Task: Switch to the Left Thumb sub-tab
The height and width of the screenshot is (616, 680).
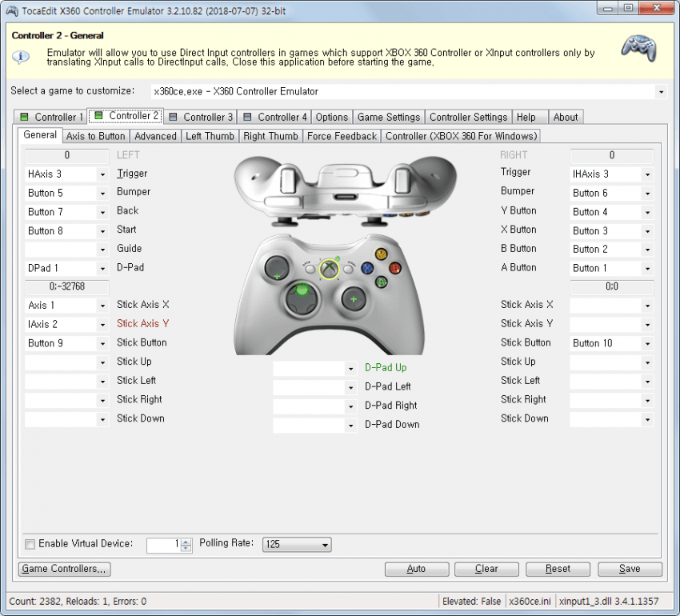Action: pos(210,136)
